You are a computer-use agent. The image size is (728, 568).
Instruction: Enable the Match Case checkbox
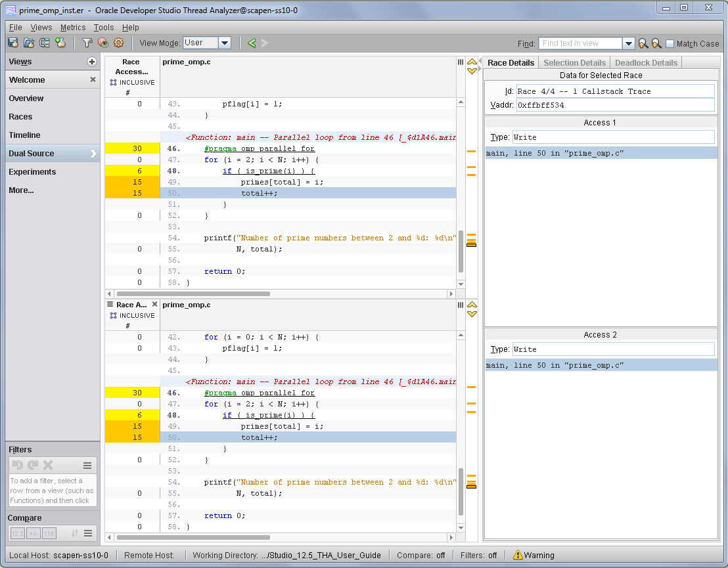[670, 43]
